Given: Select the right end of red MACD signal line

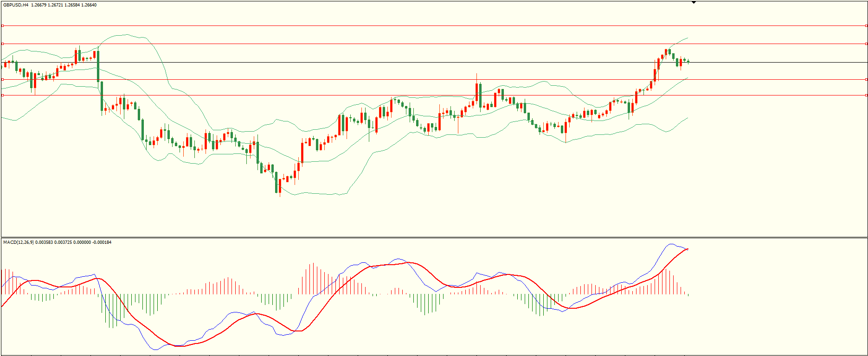Looking at the screenshot, I should [688, 249].
